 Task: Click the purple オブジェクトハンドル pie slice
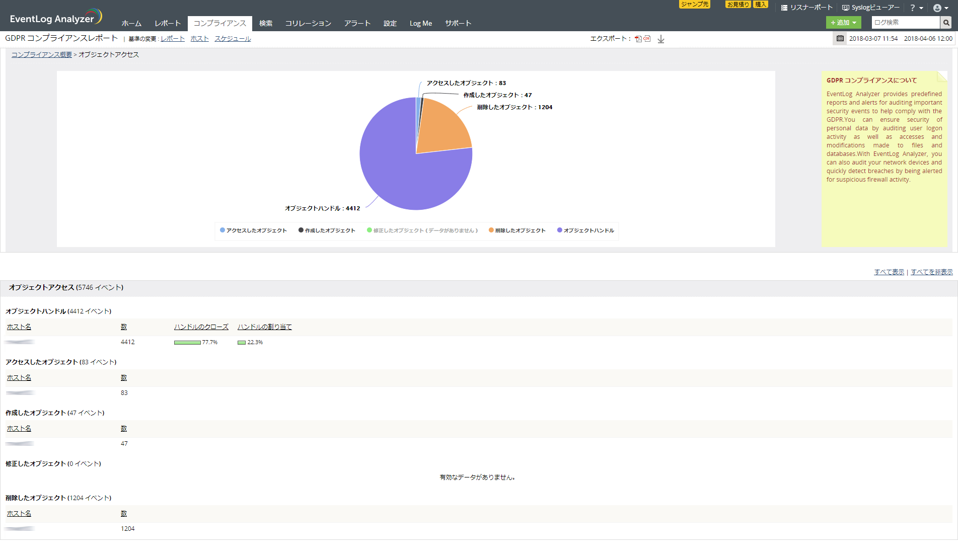click(398, 176)
